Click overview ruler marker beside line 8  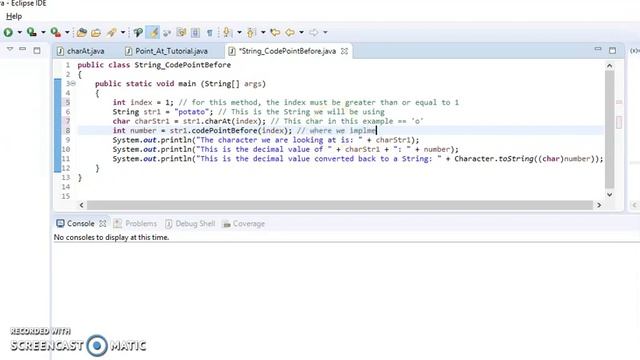tap(619, 122)
